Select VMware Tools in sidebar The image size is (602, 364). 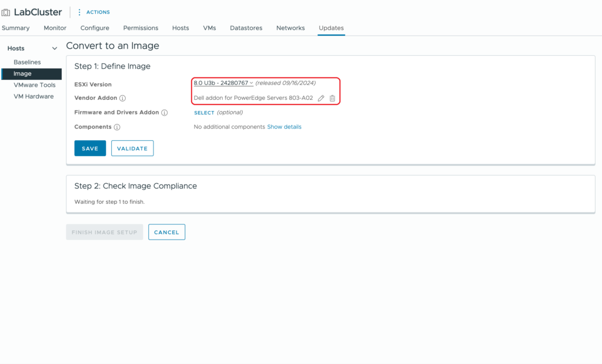34,85
